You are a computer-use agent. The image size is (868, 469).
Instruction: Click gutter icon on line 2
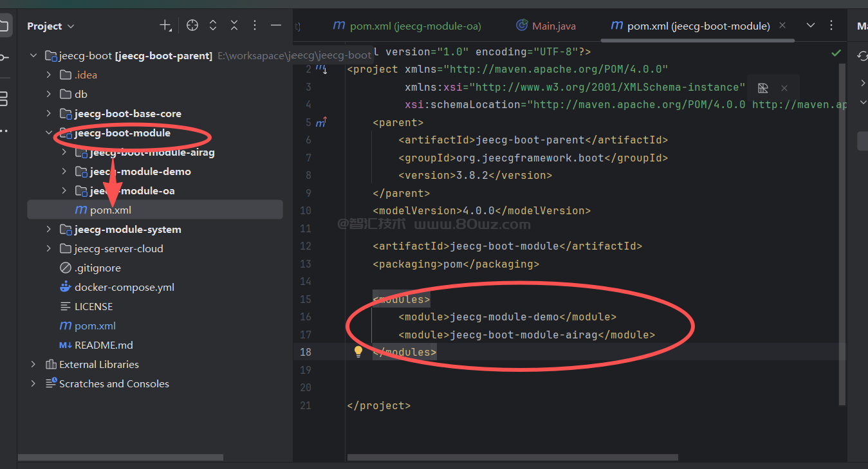coord(321,69)
